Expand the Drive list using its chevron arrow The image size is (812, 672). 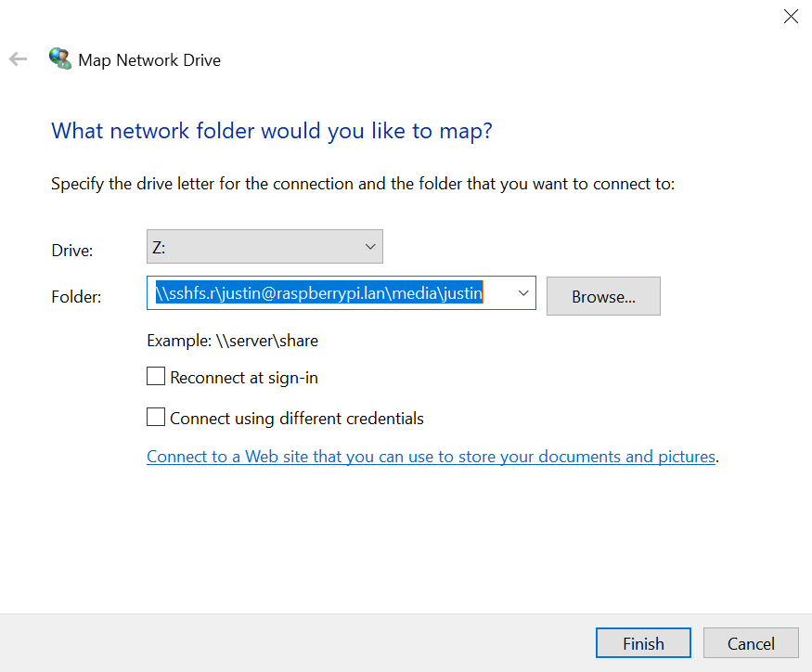370,247
